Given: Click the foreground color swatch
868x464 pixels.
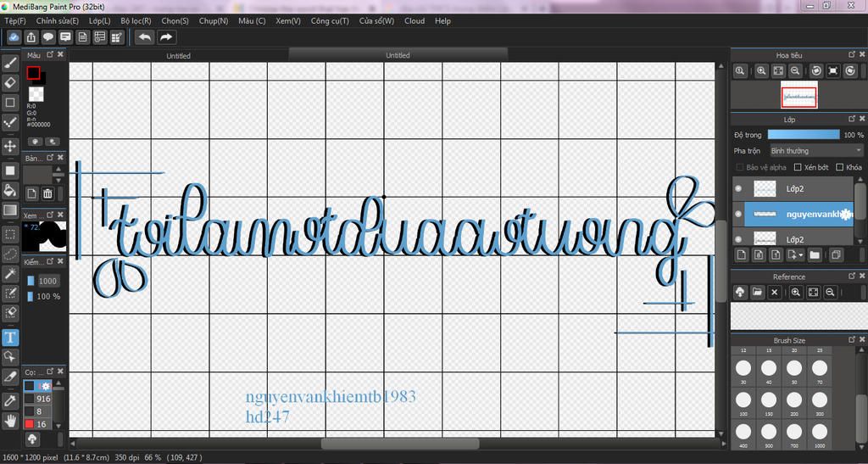Looking at the screenshot, I should [33, 73].
